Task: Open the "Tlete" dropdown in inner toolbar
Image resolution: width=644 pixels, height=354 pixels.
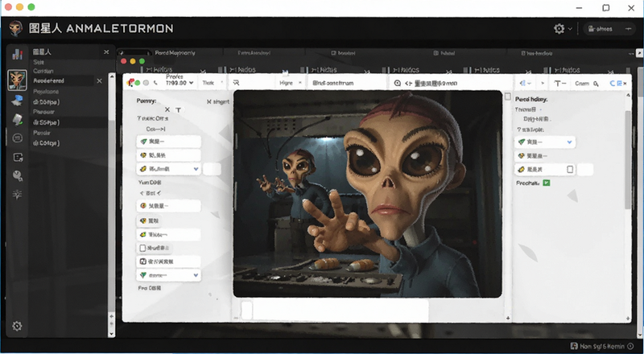Action: coord(213,83)
